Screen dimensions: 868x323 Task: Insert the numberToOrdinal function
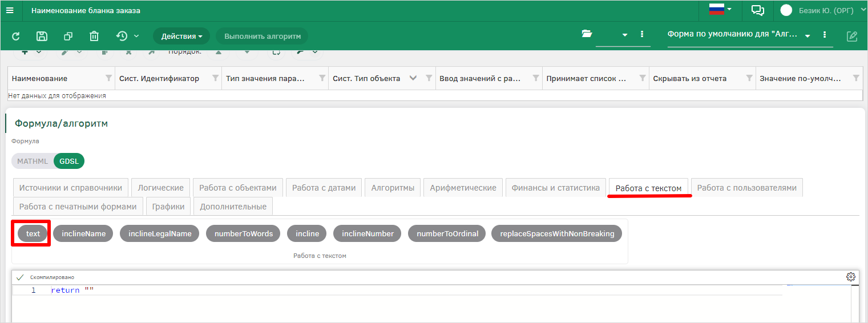coord(447,233)
